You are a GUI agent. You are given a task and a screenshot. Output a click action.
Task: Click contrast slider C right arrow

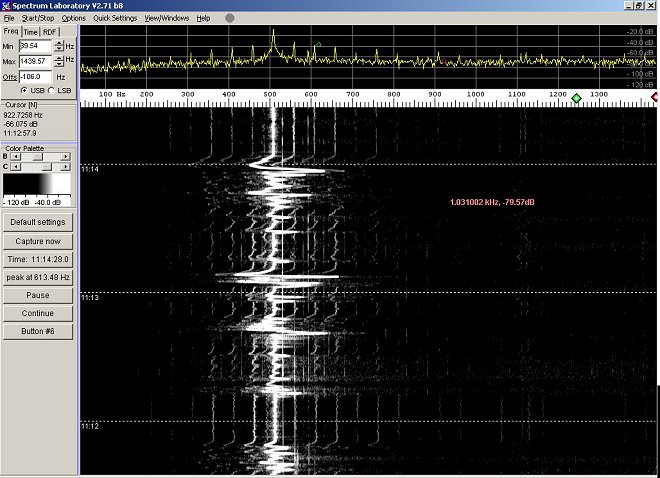tap(65, 167)
